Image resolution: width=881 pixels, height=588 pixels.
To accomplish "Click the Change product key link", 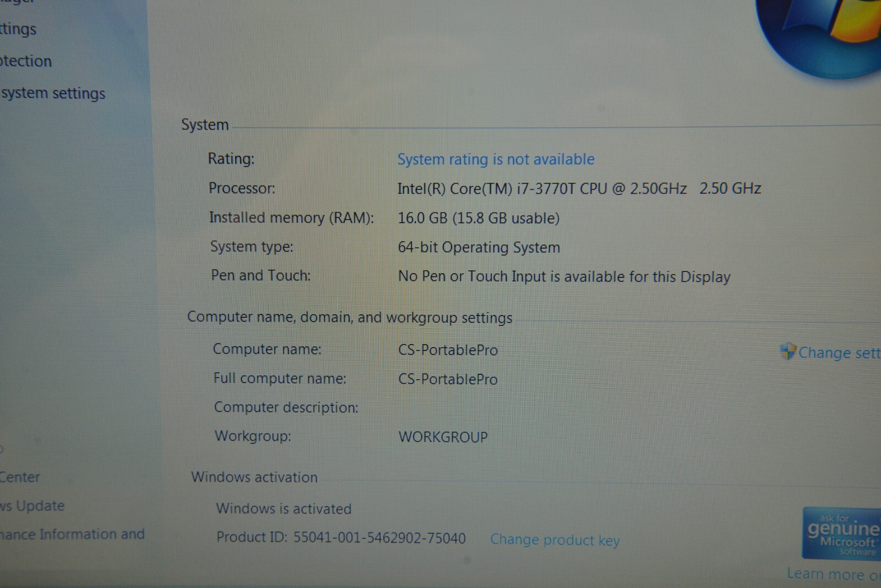I will tap(554, 540).
